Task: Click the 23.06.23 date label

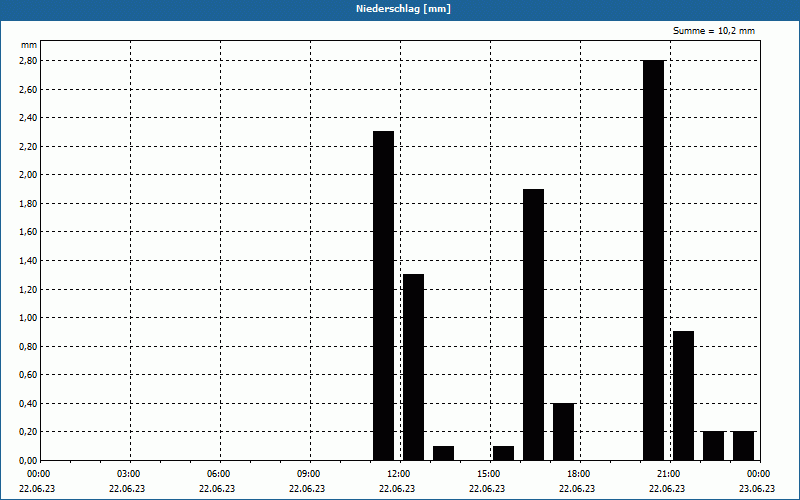Action: [757, 488]
